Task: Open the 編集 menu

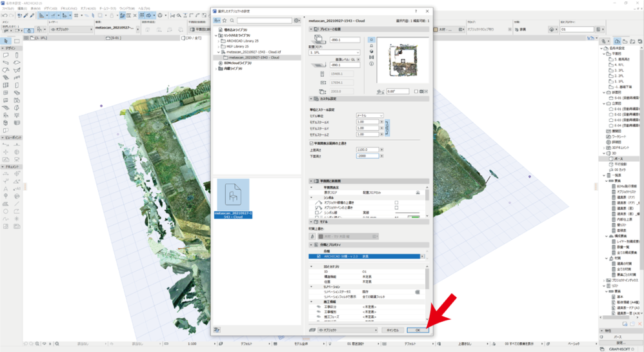Action: (22, 8)
